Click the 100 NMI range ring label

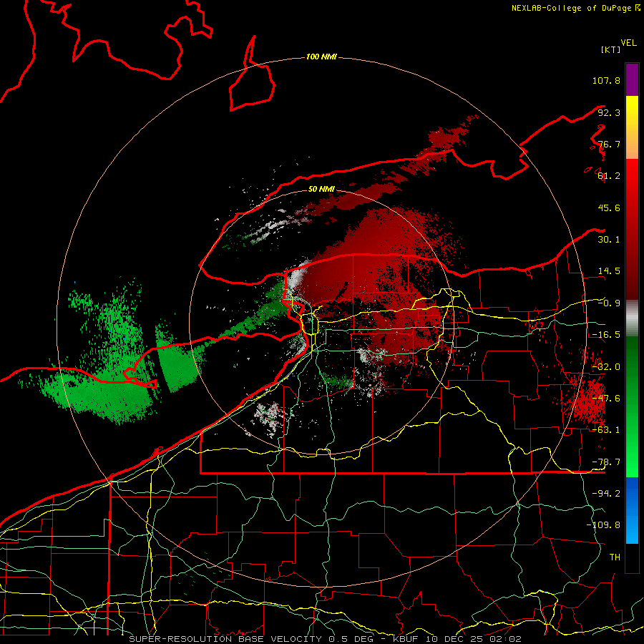tap(321, 57)
